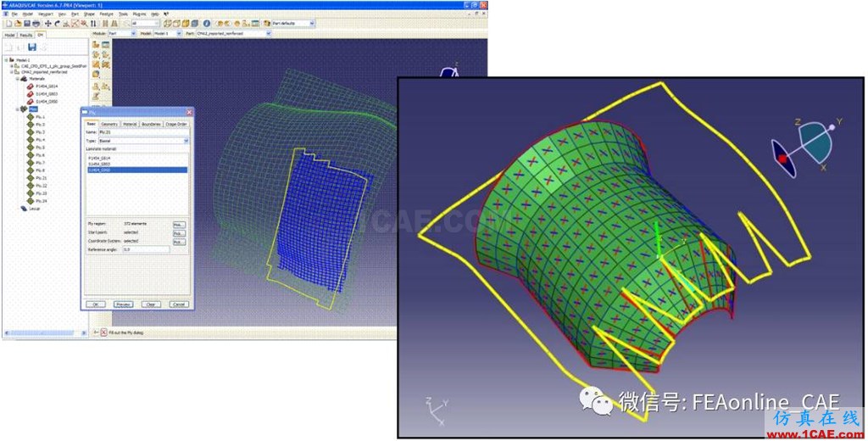The image size is (868, 441).
Task: Click the blue save icon in model tree panel
Action: (x=32, y=47)
